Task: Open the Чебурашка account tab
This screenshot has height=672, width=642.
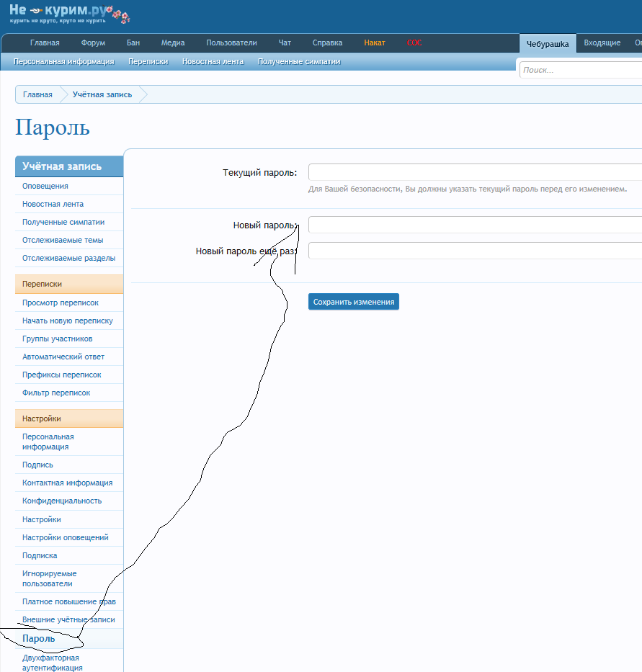Action: click(548, 44)
